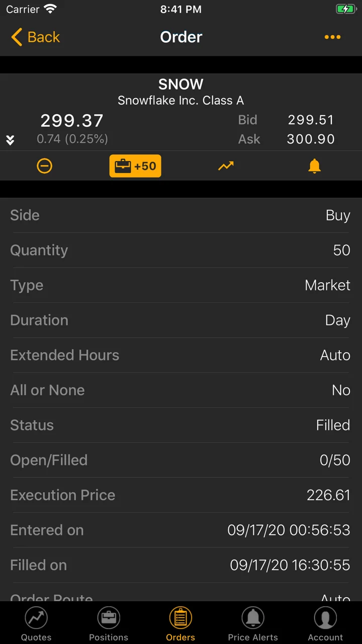The image size is (362, 644).
Task: Tap the SNOW ticker symbol header
Action: [x=181, y=84]
